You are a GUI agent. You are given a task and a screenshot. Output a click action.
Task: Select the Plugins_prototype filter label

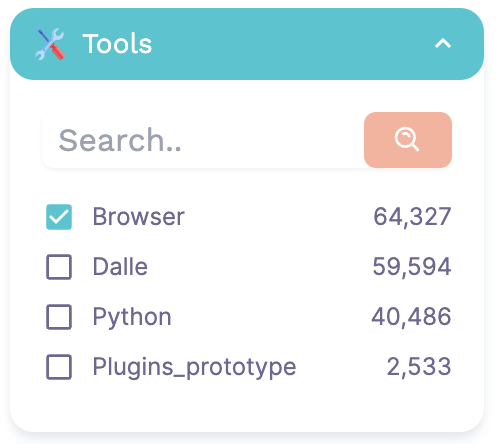[194, 367]
